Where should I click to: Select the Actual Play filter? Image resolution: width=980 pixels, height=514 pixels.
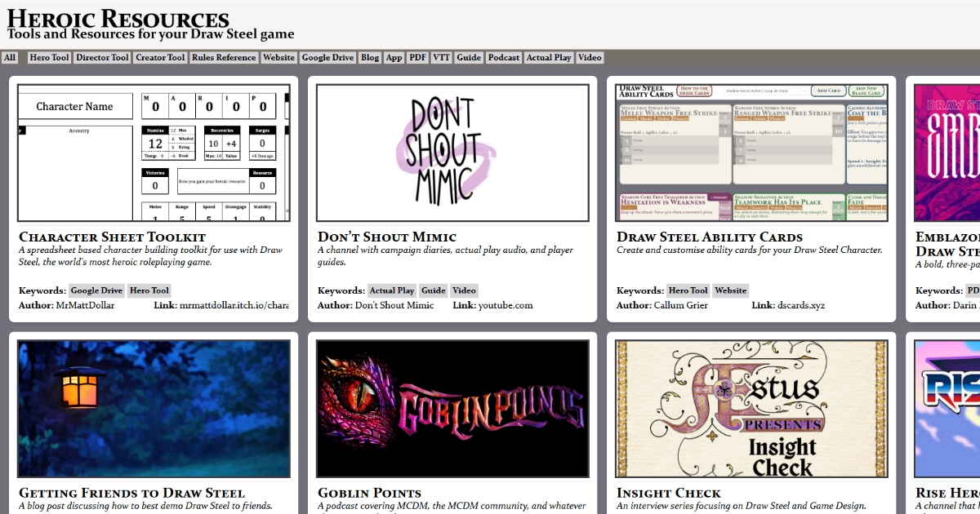(x=549, y=58)
